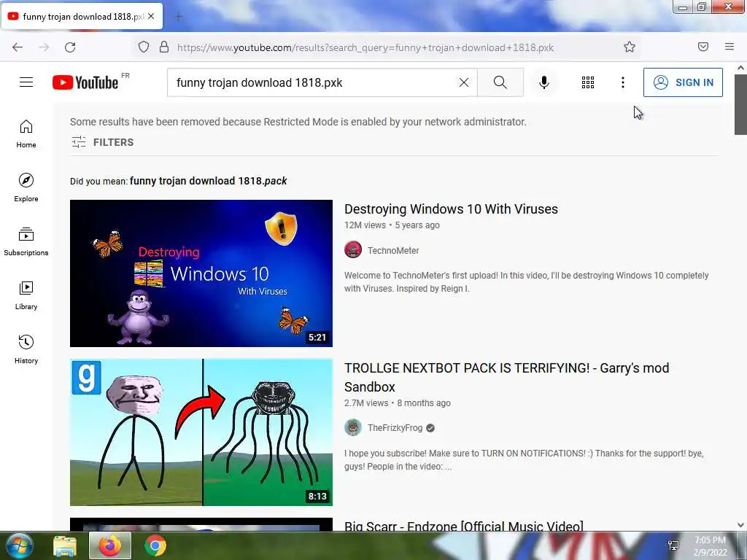Select the 'funny trojan download 1818.pxk' tab
Screen dimensions: 747x560
point(82,16)
